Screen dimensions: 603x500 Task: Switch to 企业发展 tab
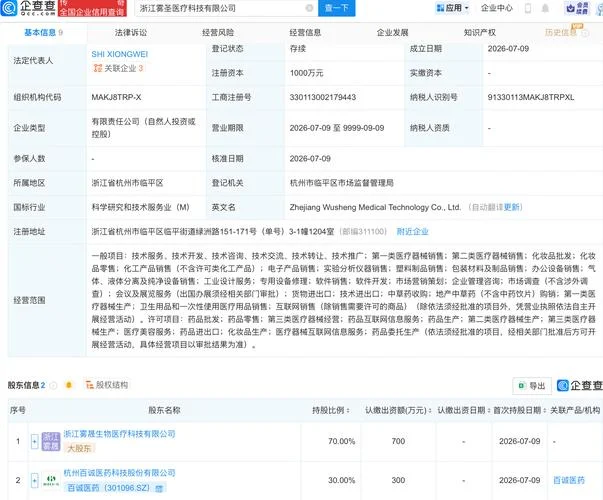(x=392, y=33)
